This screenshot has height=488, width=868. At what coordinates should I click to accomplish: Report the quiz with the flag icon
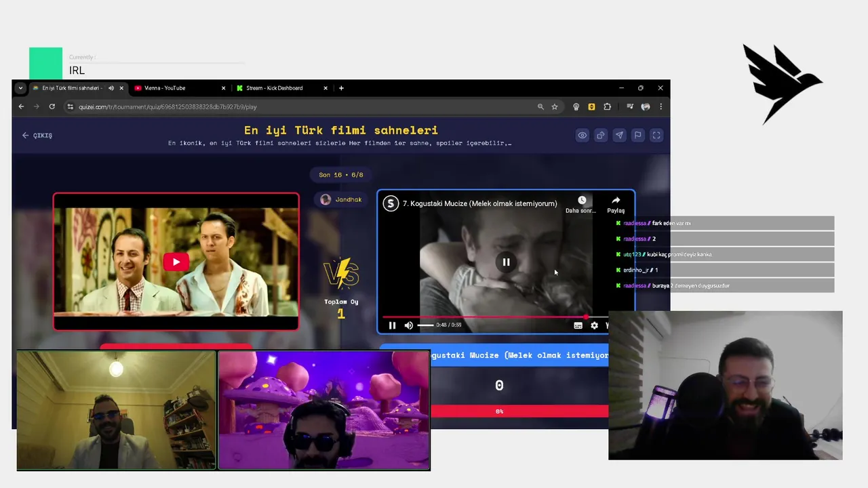coord(637,136)
